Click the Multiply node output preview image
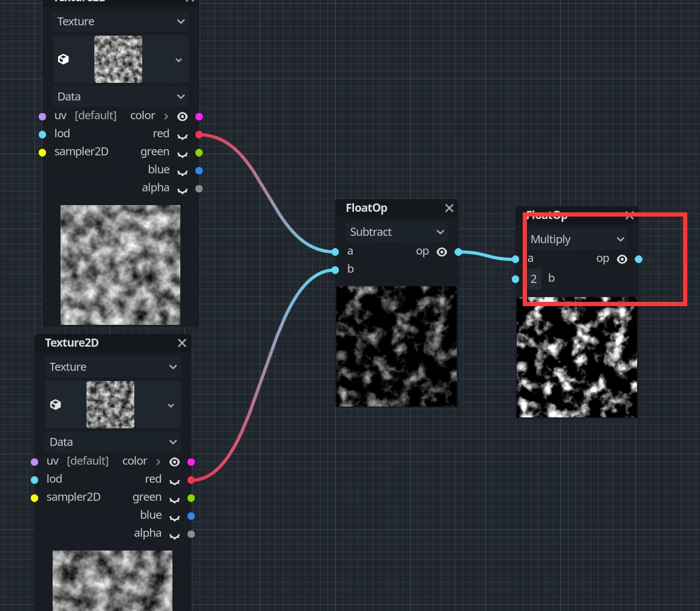 tap(577, 358)
